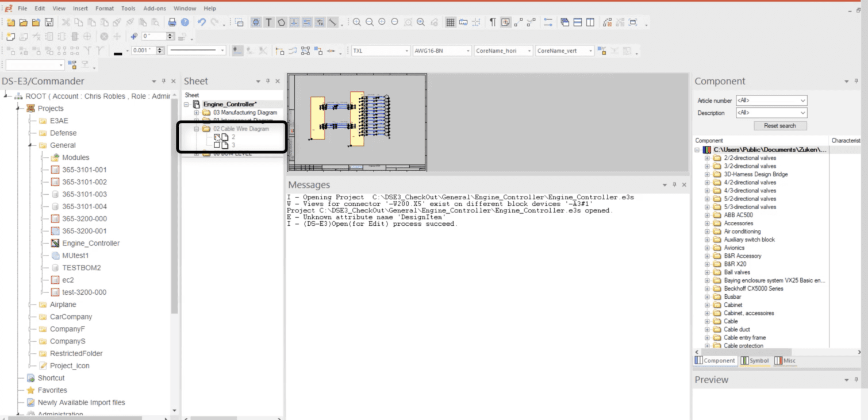The image size is (868, 420).
Task: Select the Avionics component folder
Action: pyautogui.click(x=734, y=248)
